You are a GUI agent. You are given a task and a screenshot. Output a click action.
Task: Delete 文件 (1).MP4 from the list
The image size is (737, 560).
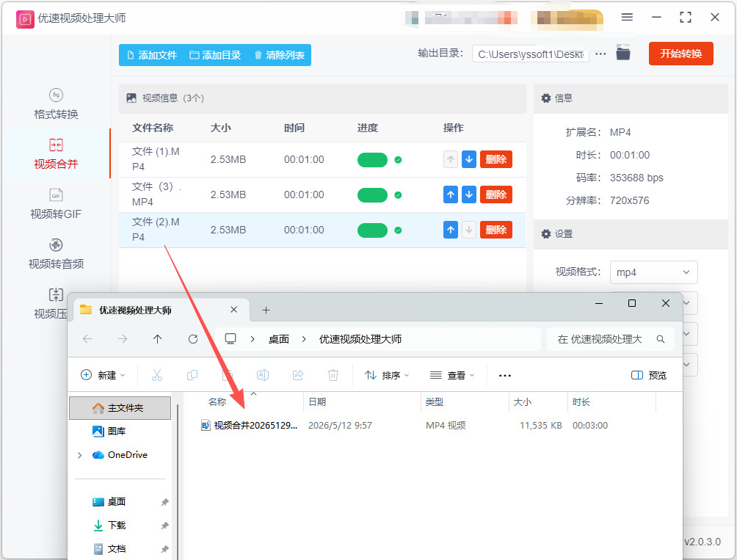[496, 159]
